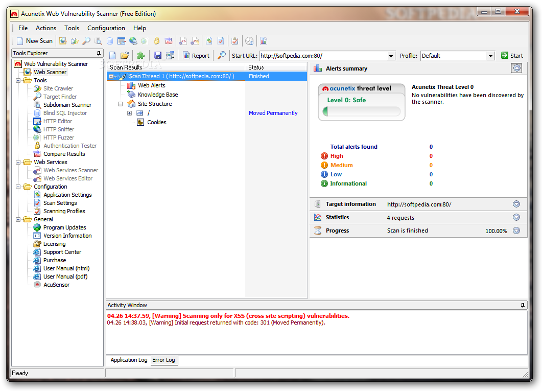This screenshot has height=392, width=543.
Task: Open Web Services Scanner toolbar icon
Action: (183, 41)
